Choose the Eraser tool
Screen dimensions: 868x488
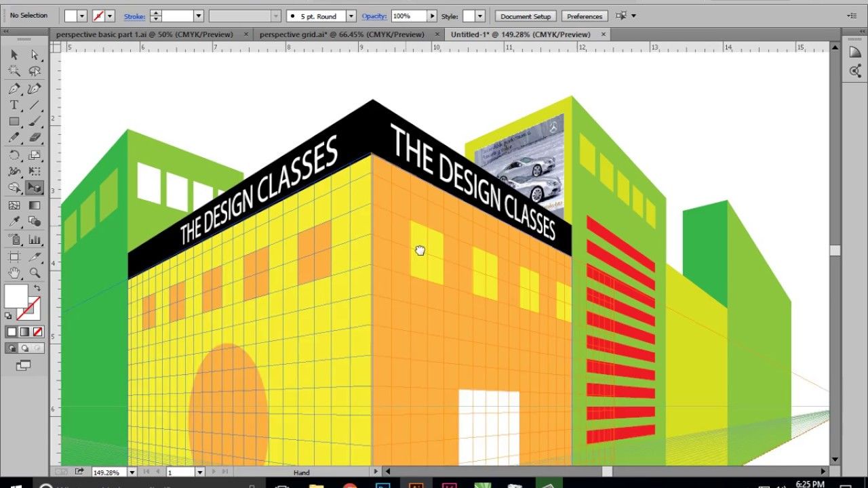(35, 138)
